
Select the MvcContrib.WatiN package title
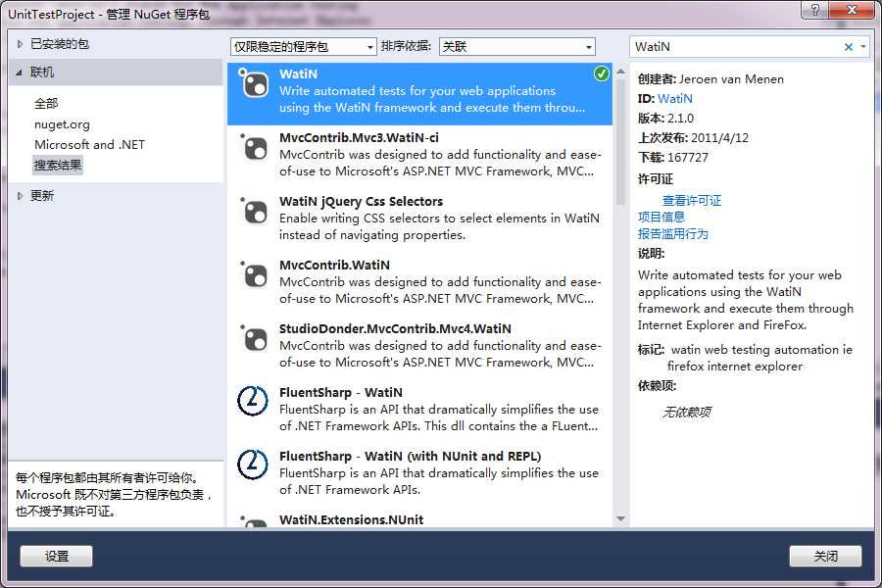pos(335,265)
